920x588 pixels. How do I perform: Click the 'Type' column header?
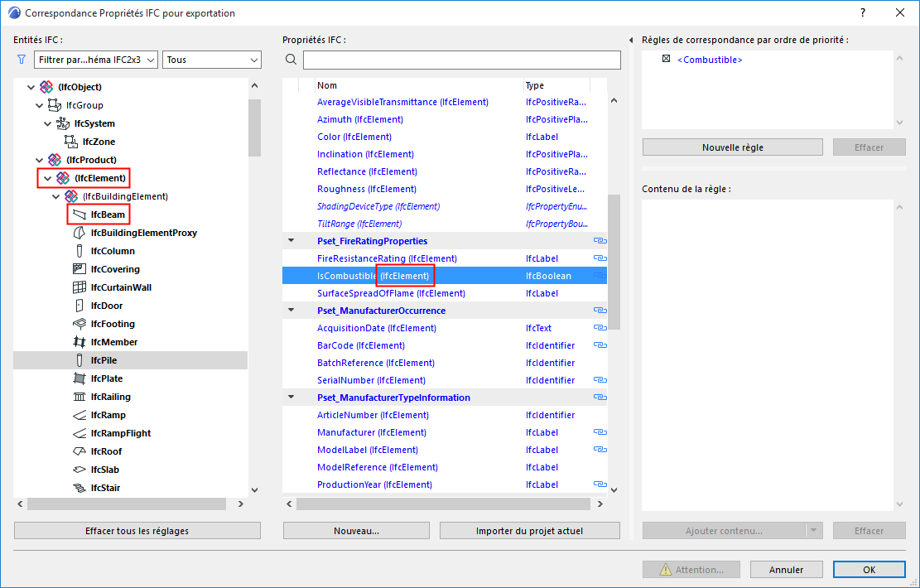point(556,85)
